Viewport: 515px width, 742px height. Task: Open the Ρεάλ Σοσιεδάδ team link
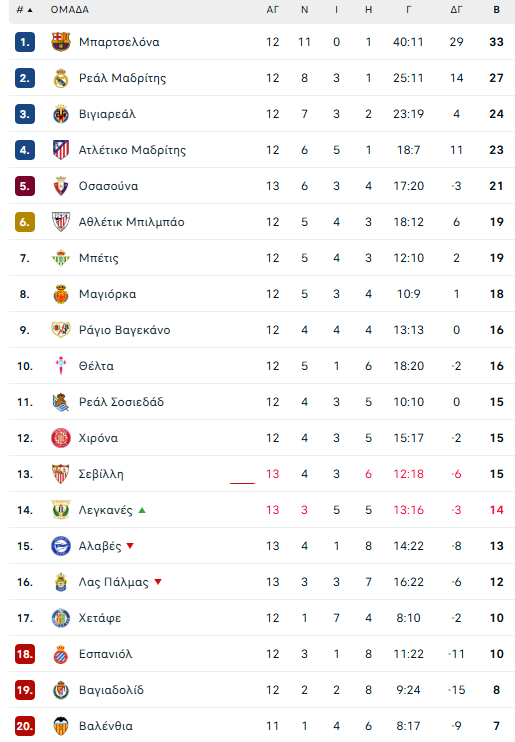tap(121, 402)
